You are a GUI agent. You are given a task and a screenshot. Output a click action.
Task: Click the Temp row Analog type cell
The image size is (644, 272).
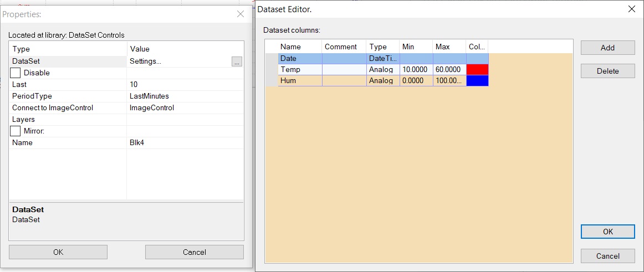click(383, 70)
